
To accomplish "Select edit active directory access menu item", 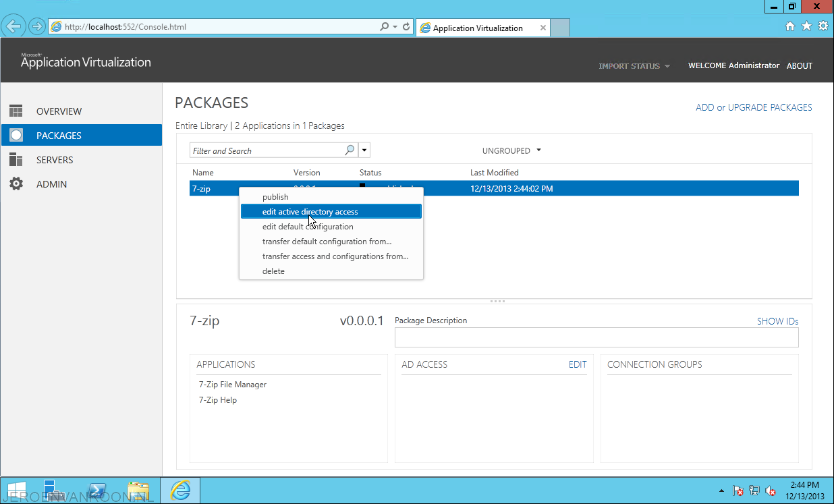I will click(x=331, y=212).
